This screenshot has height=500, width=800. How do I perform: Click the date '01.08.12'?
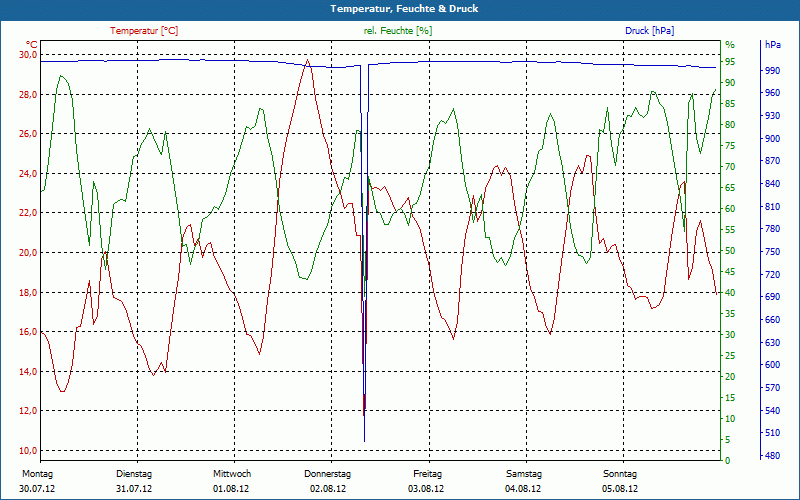coord(231,489)
